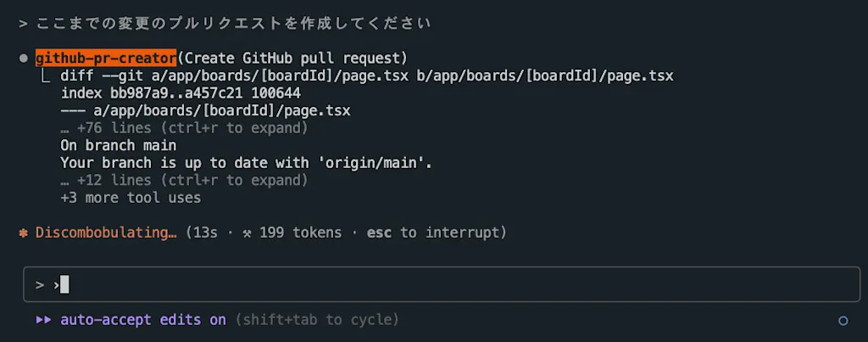
Task: Click the orange spinner asterisk icon
Action: (x=23, y=233)
